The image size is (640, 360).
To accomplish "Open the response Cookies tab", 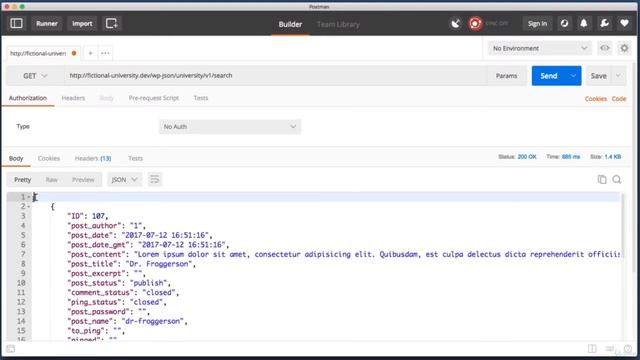I will click(49, 158).
